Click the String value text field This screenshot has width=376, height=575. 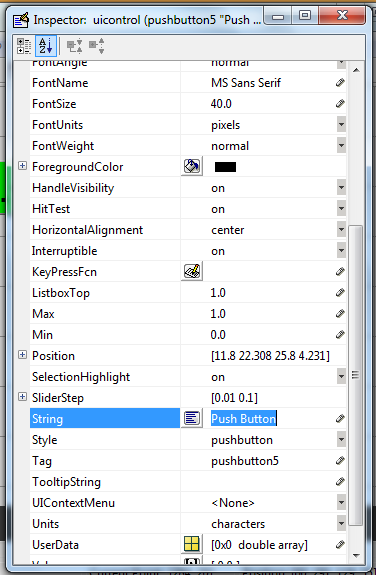[x=272, y=418]
